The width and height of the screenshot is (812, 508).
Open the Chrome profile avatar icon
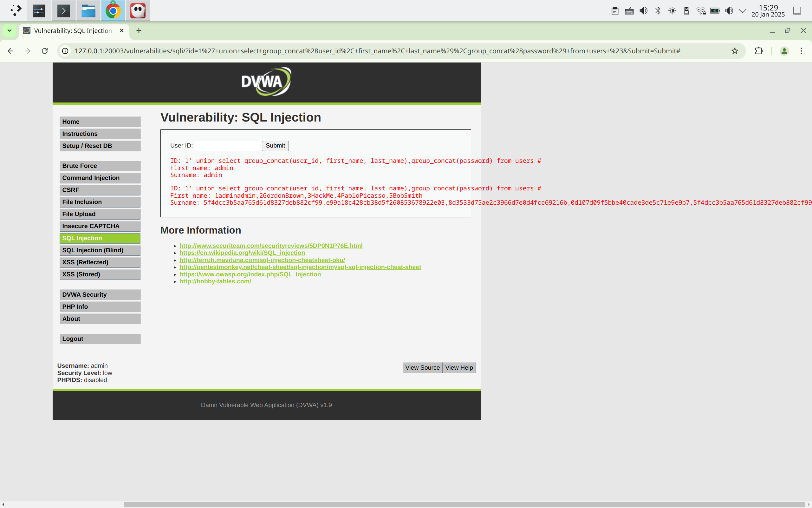(784, 51)
